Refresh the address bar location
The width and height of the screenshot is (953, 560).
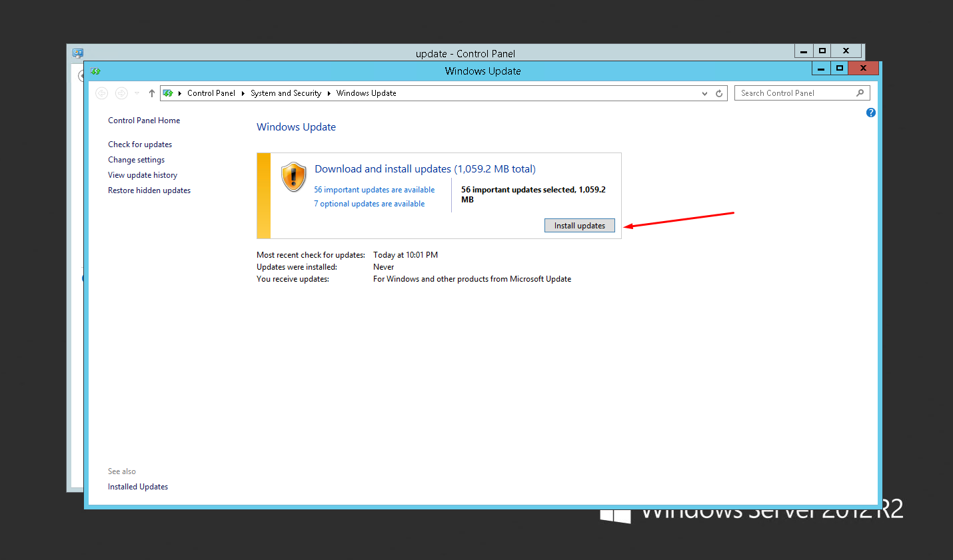(x=719, y=93)
